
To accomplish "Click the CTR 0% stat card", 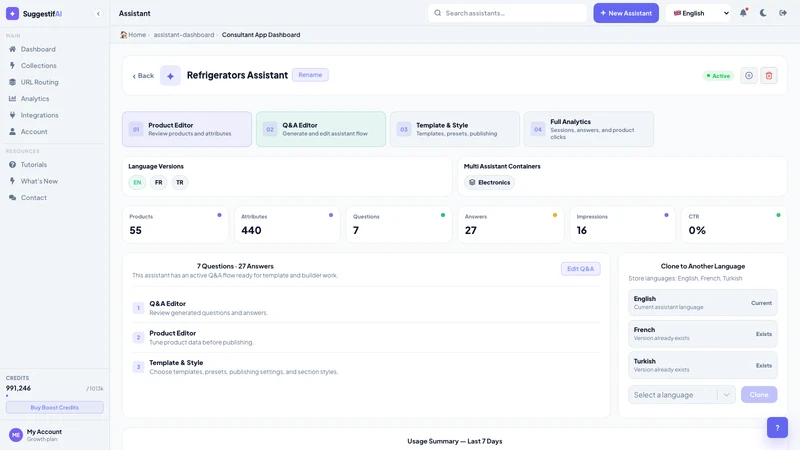I will 735,224.
